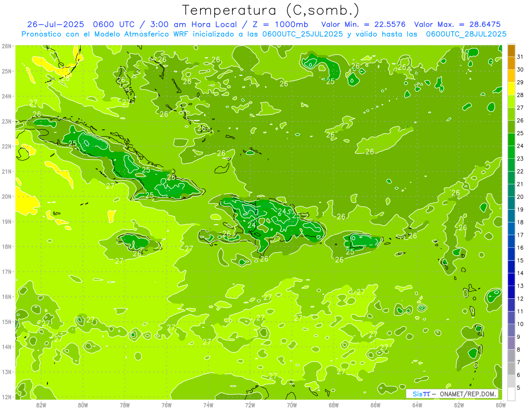The width and height of the screenshot is (532, 411).
Task: Click the orange swatch between 30 and 31
Action: tap(511, 63)
